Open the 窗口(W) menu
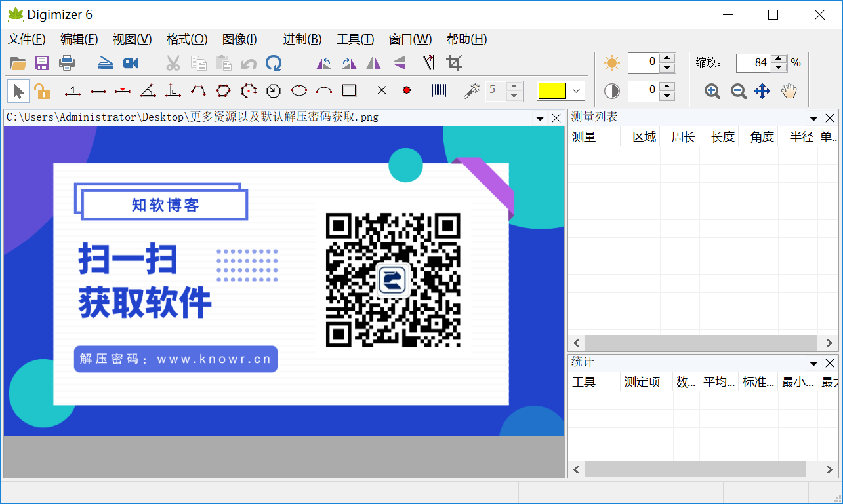The image size is (843, 504). 411,39
